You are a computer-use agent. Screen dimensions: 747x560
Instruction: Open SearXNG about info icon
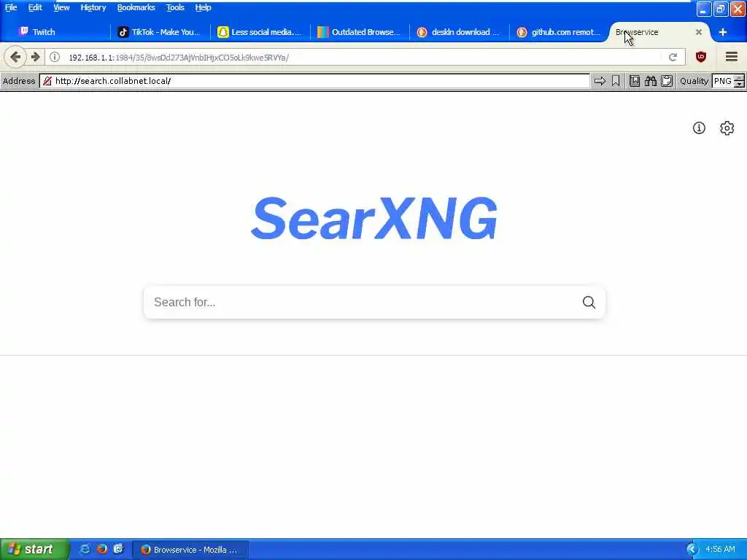coord(699,128)
